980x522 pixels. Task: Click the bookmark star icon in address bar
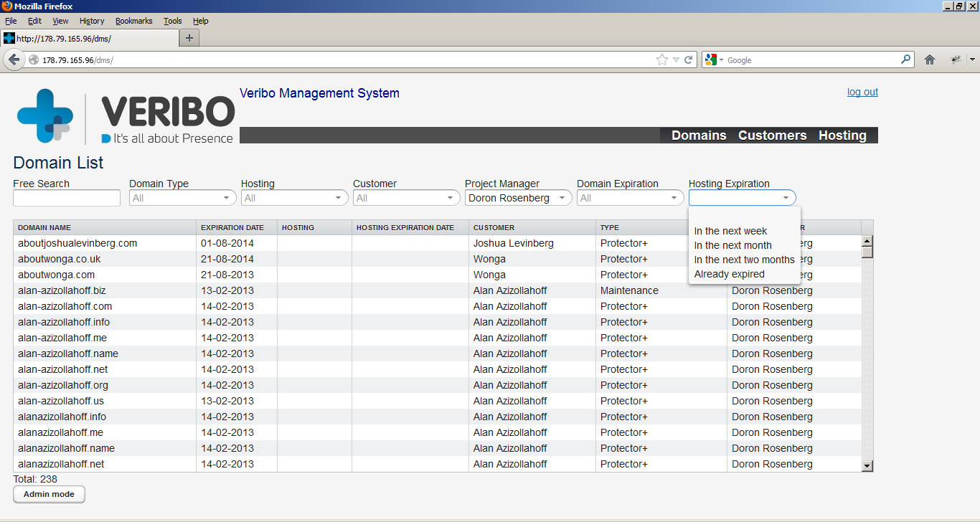(661, 60)
